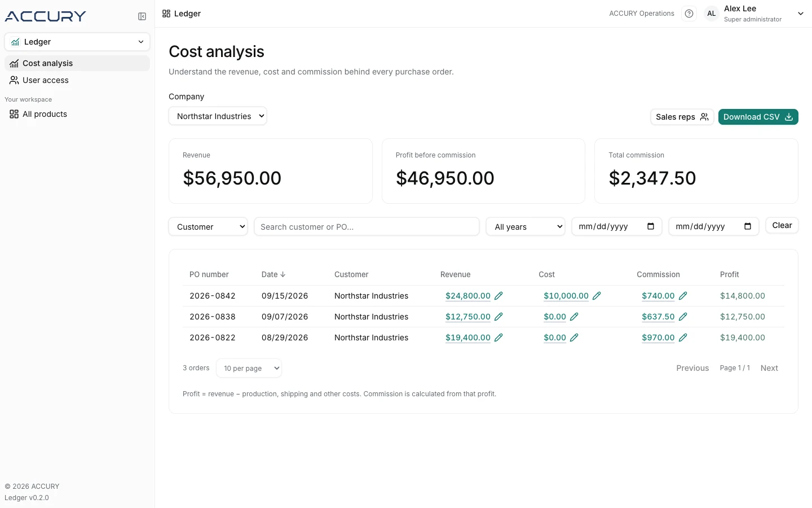This screenshot has width=812, height=508.
Task: Expand the Alex Lee account menu chevron
Action: [x=801, y=14]
